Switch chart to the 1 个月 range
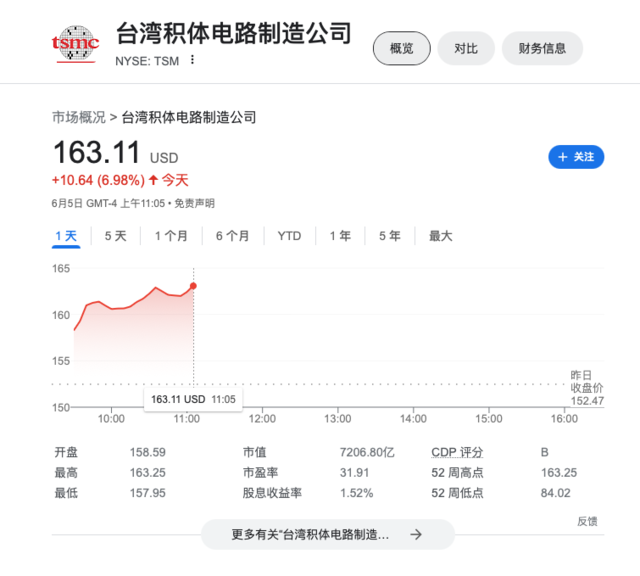 pos(171,236)
